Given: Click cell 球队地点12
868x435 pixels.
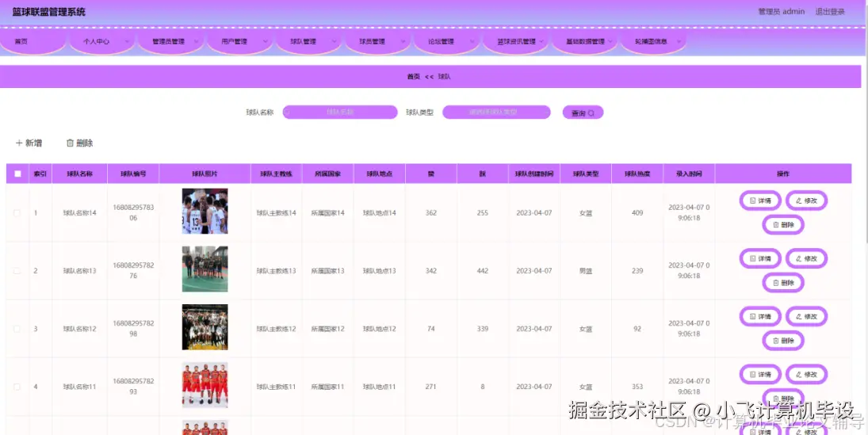Looking at the screenshot, I should pos(379,329).
